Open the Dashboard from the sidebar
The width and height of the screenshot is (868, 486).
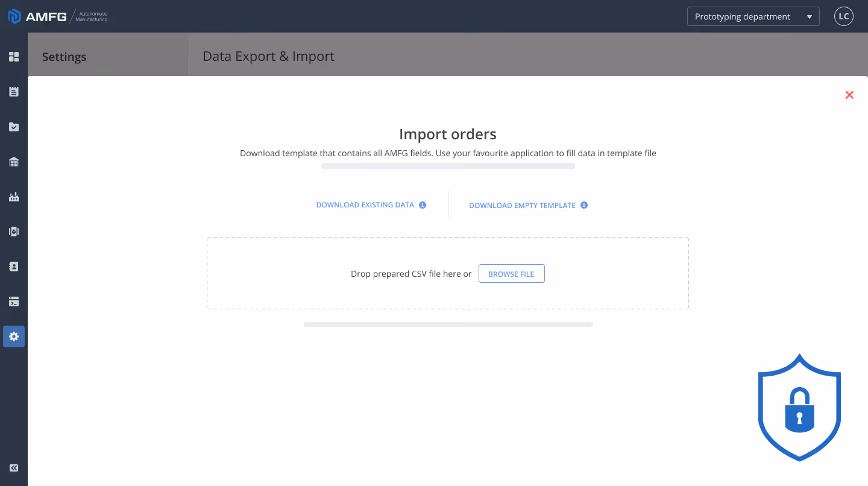click(x=13, y=56)
